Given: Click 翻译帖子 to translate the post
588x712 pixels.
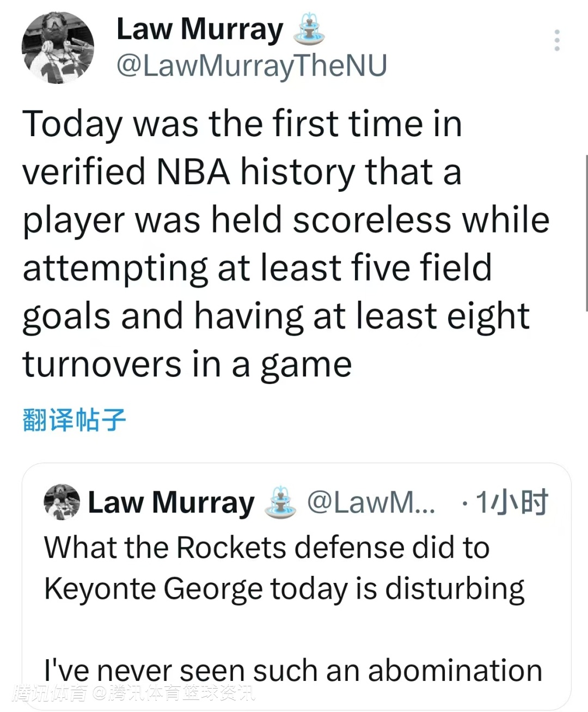Looking at the screenshot, I should coord(74,420).
